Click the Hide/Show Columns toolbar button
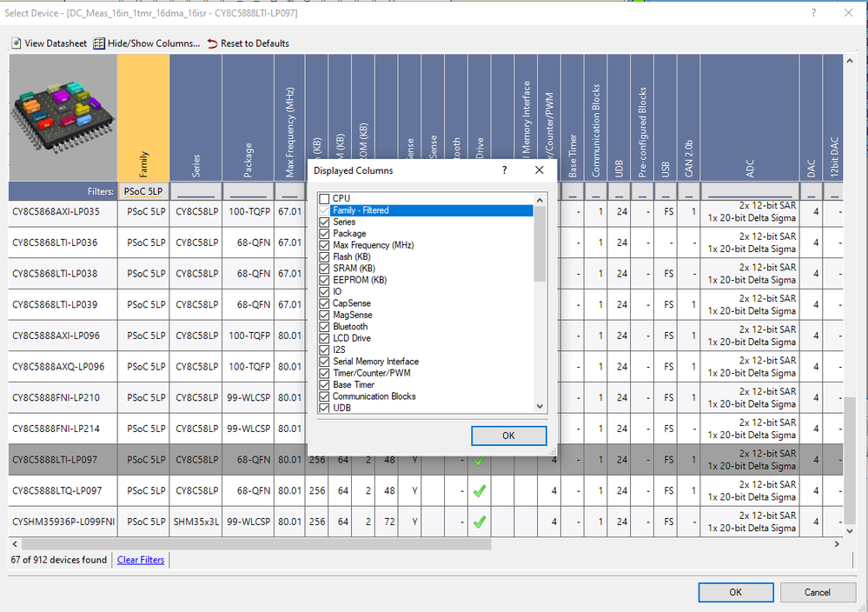Screen dimensions: 868x612 click(x=147, y=43)
